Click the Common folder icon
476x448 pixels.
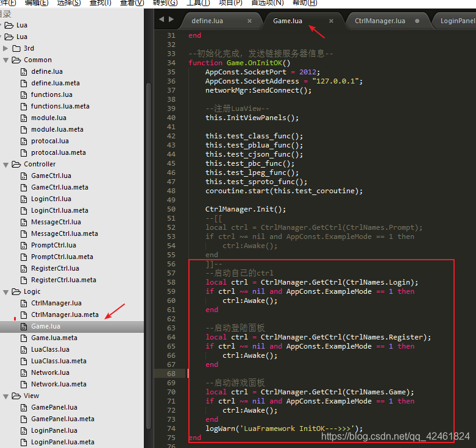[x=16, y=60]
